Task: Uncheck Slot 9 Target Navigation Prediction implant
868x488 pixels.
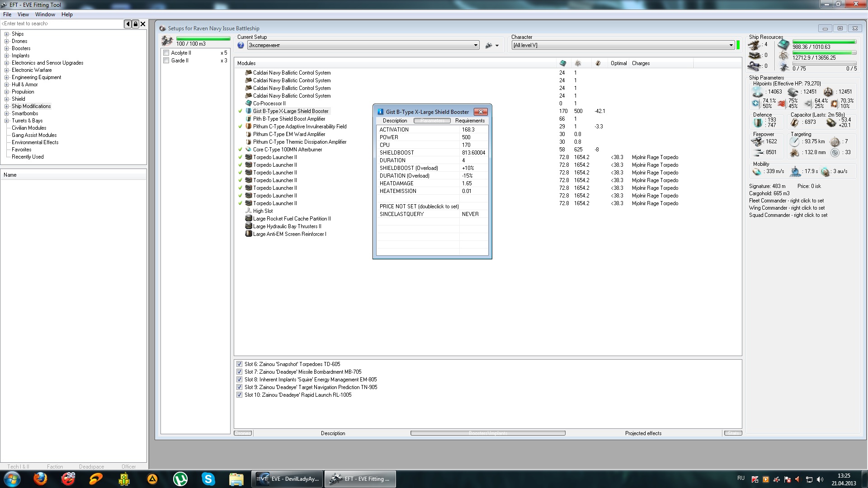Action: click(x=239, y=387)
